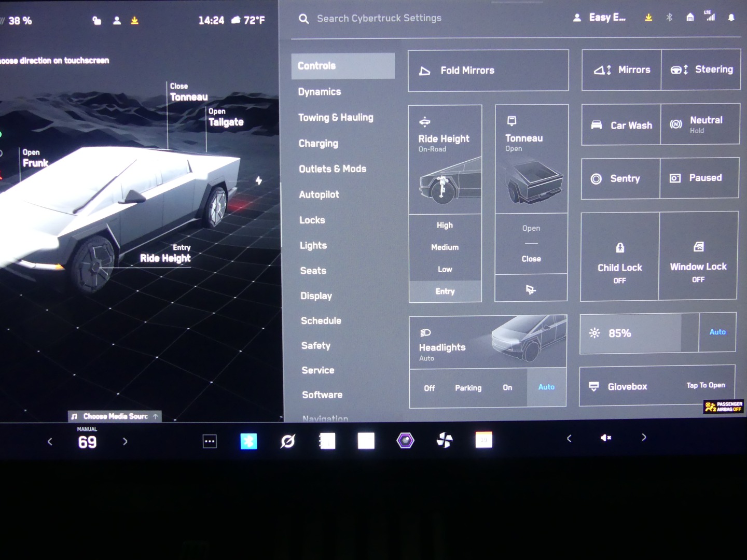Adjust Steering button
Screen dimensions: 747x560
point(701,69)
